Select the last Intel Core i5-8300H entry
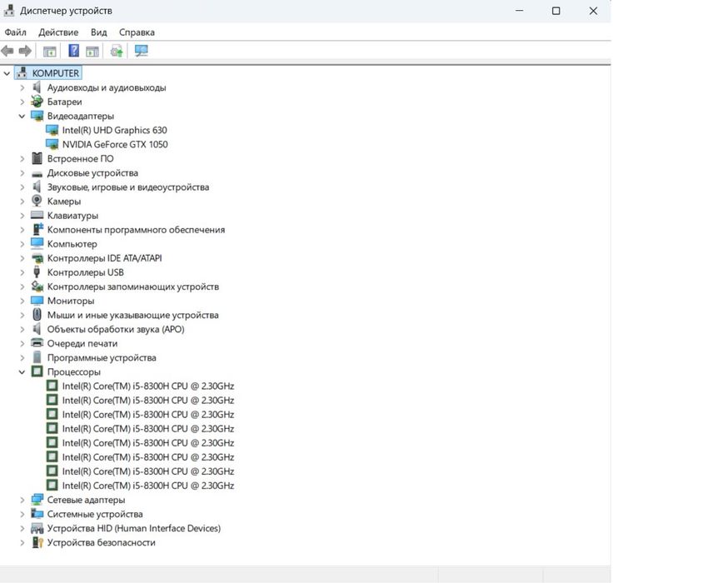Screen dimensions: 728x583 coord(148,486)
